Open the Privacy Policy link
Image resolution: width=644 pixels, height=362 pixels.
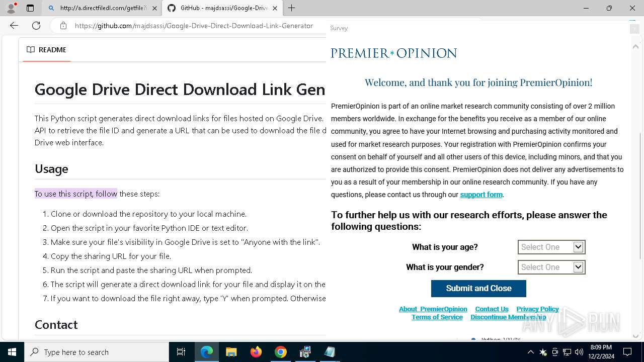(x=537, y=309)
